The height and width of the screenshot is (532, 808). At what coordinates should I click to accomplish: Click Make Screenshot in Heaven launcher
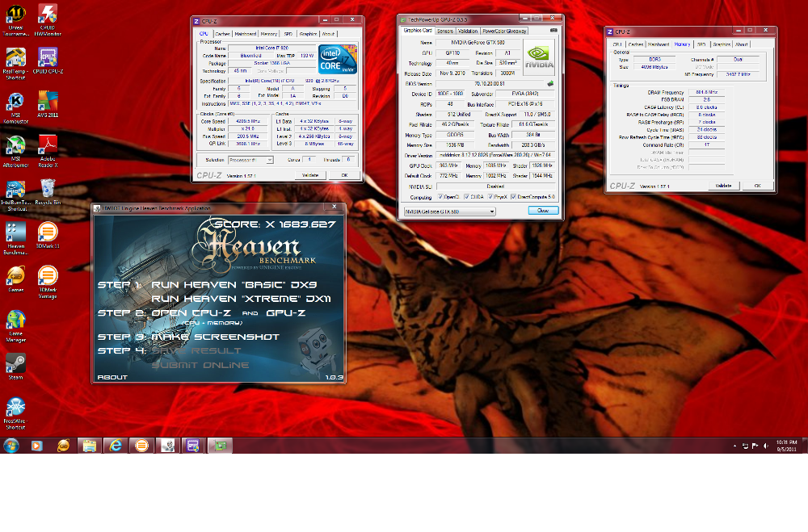(216, 337)
